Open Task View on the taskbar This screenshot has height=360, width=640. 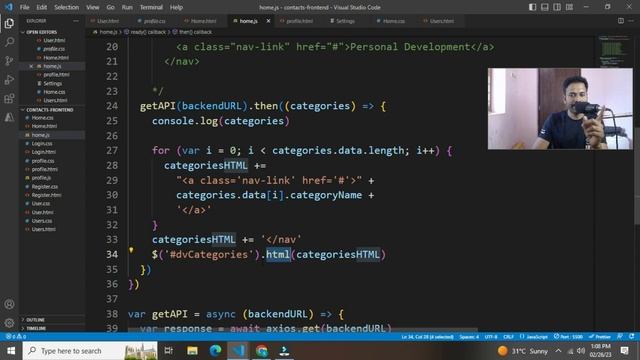click(x=169, y=351)
